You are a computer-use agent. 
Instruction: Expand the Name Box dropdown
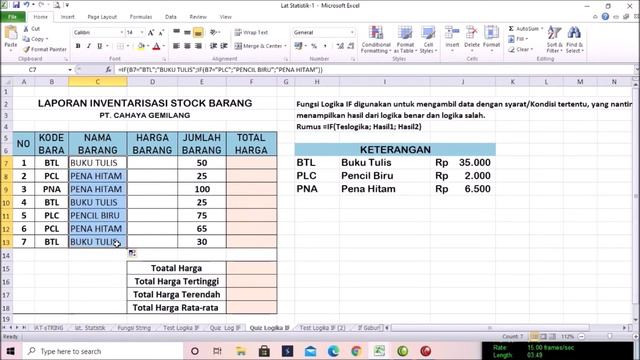pyautogui.click(x=70, y=70)
